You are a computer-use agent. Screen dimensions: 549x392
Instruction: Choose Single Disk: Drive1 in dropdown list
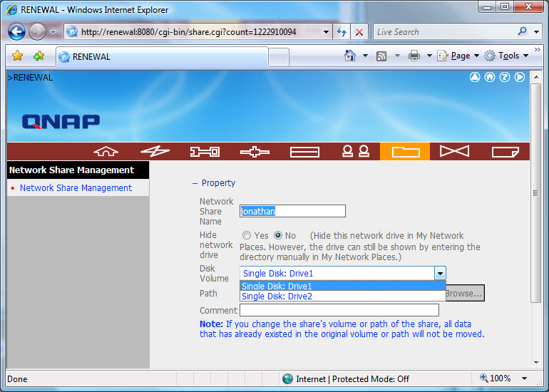pos(277,287)
